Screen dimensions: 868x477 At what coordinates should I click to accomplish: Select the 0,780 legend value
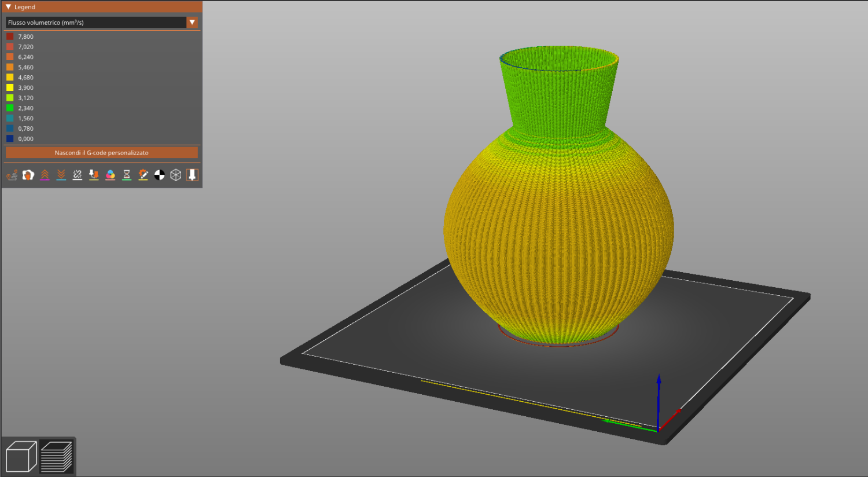25,129
